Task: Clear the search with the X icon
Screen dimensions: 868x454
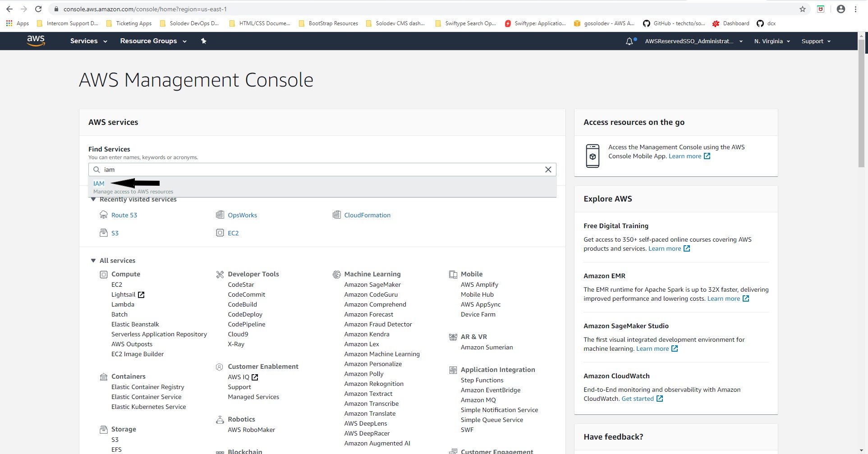Action: coord(548,170)
